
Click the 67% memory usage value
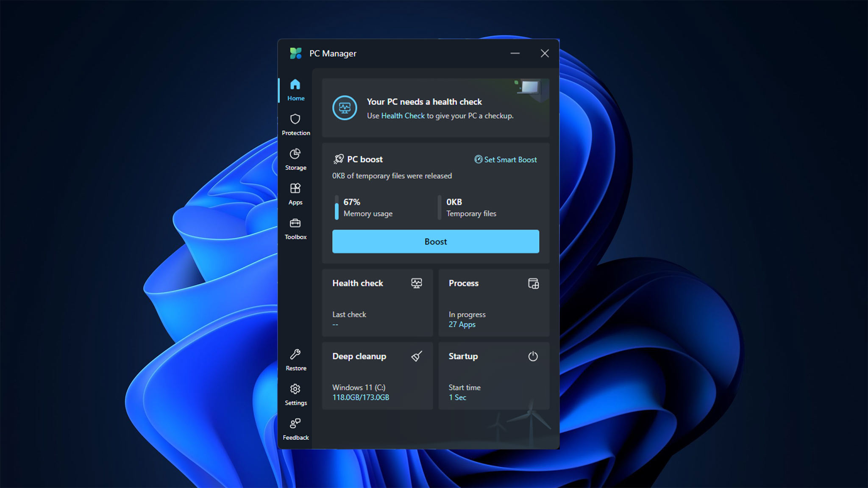(352, 202)
